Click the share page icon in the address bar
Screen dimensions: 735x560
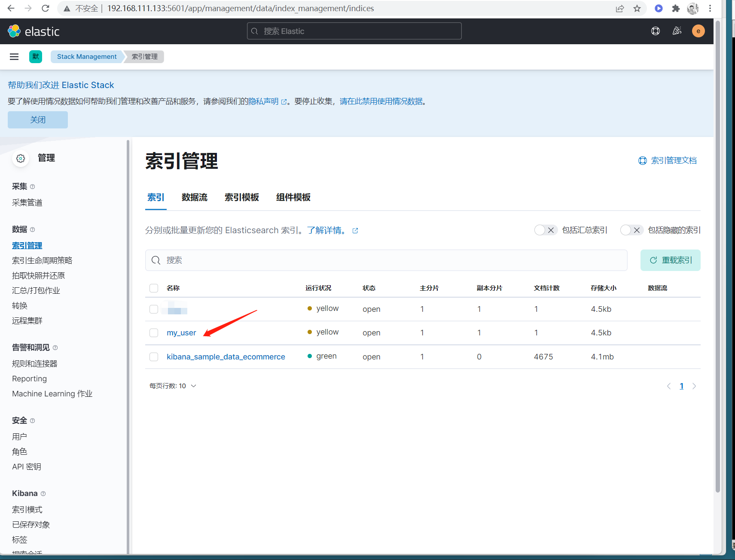(620, 9)
